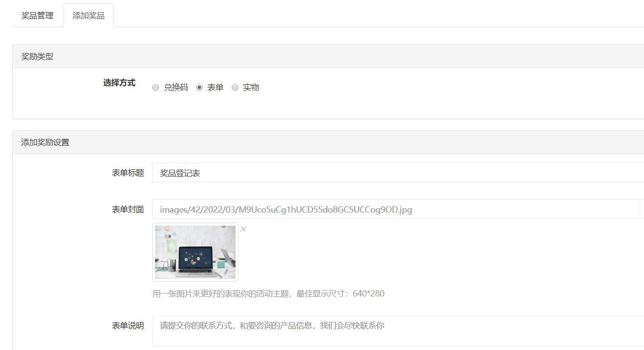Remove the cover image with the X icon

pos(243,229)
